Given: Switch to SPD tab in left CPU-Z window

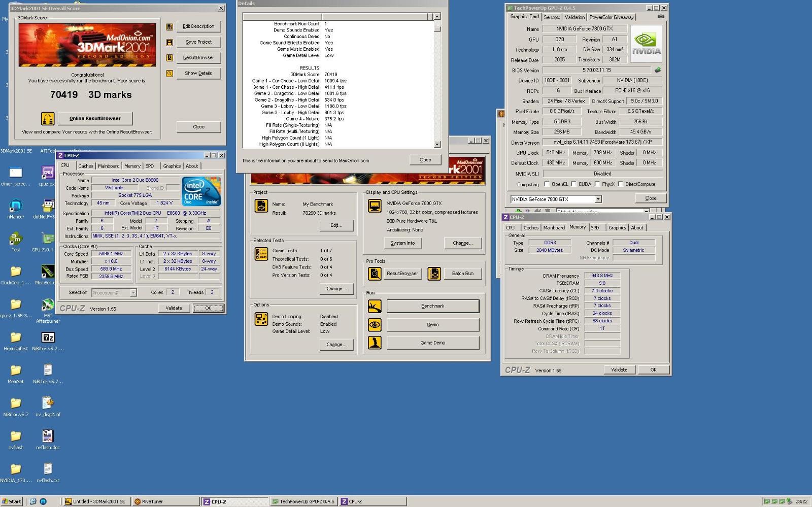Looking at the screenshot, I should 150,166.
